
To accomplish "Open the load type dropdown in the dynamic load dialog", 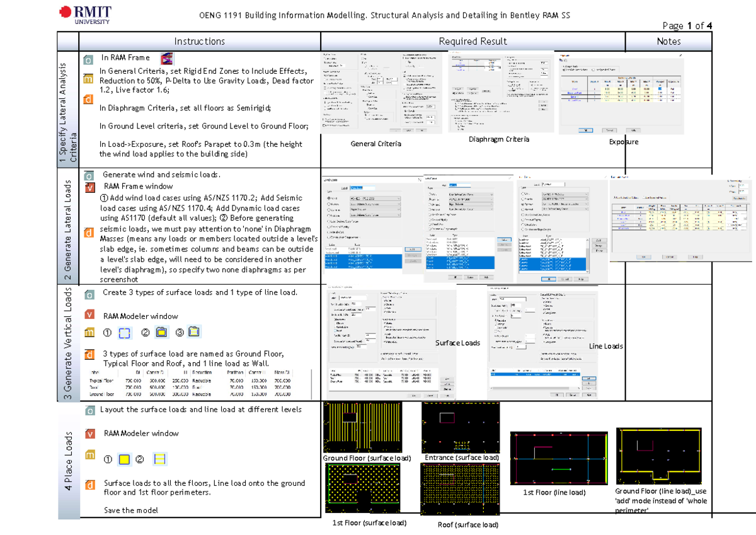I will point(564,204).
